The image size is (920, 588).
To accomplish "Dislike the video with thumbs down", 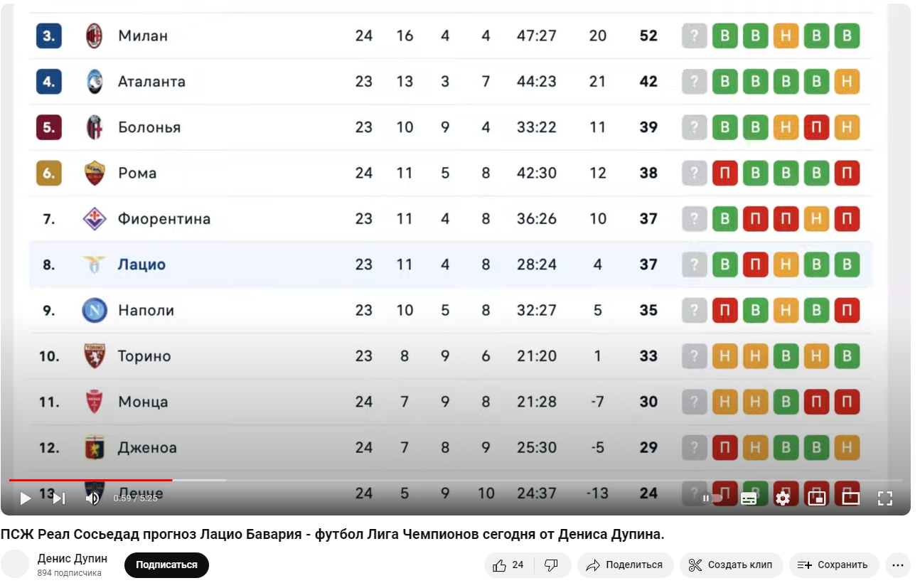I will click(x=551, y=565).
